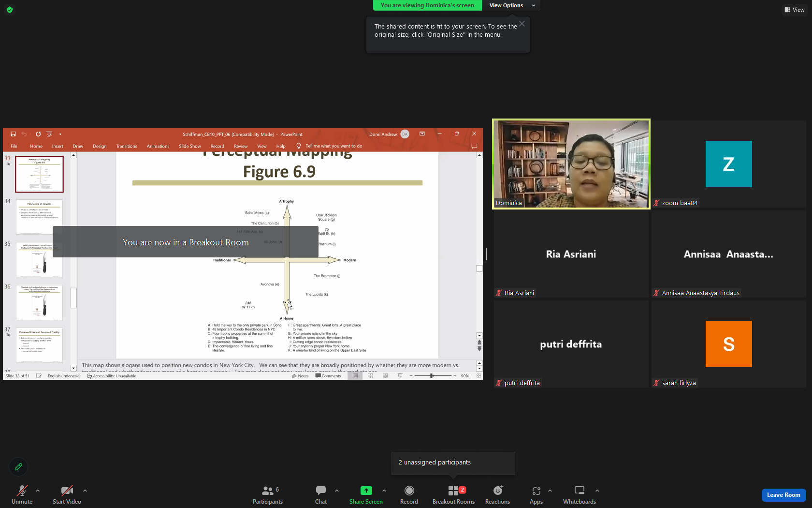Expand arrow beside Apps
The width and height of the screenshot is (812, 508).
(x=550, y=491)
